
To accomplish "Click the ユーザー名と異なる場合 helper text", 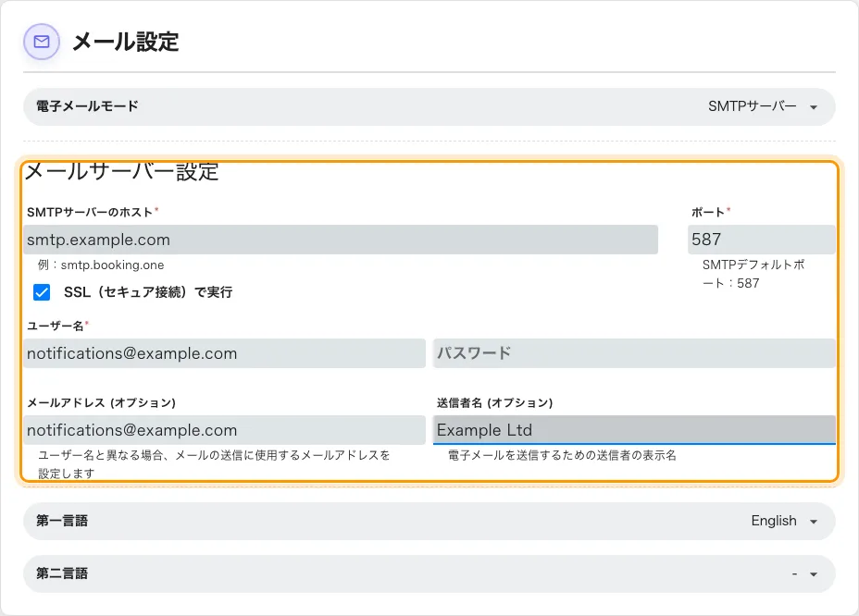I will pyautogui.click(x=214, y=464).
